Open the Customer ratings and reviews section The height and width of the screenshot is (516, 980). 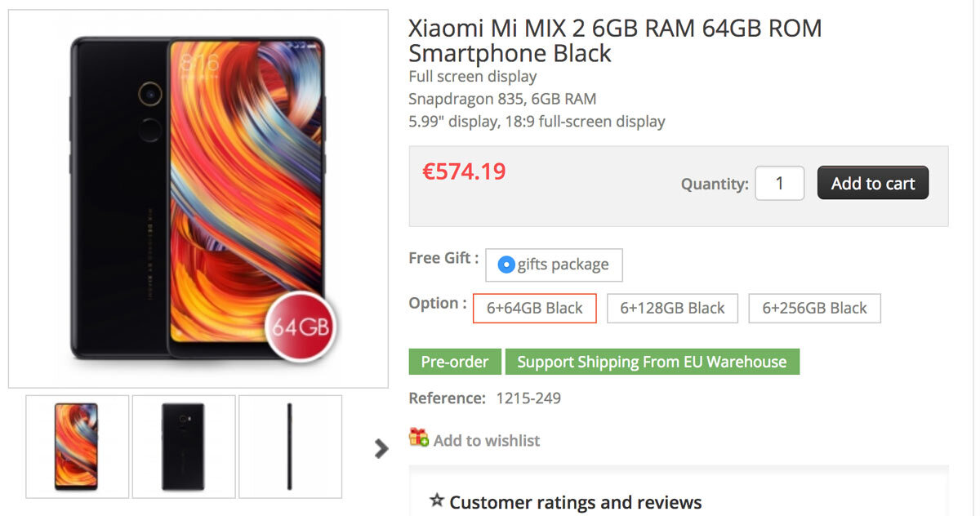coord(575,502)
